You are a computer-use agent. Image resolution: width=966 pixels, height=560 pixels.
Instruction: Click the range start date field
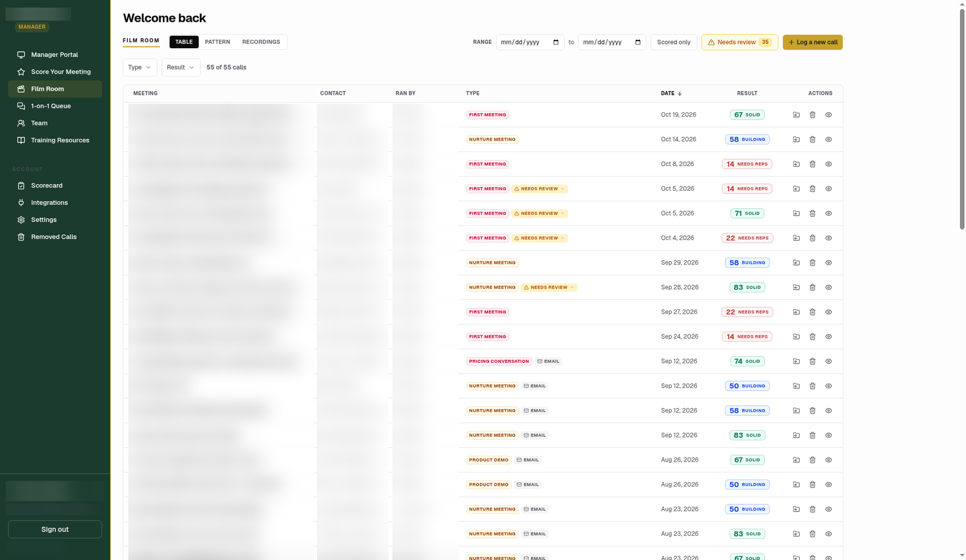tap(530, 42)
